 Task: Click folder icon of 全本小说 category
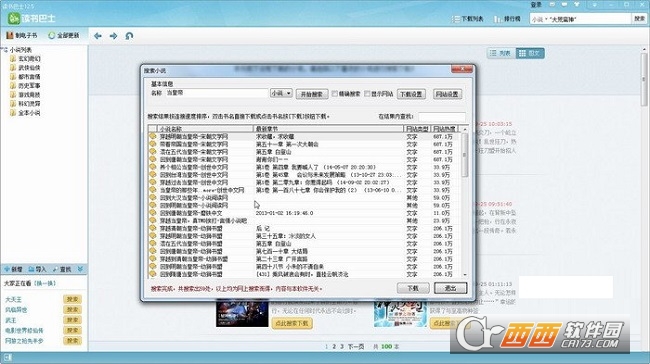(x=13, y=113)
